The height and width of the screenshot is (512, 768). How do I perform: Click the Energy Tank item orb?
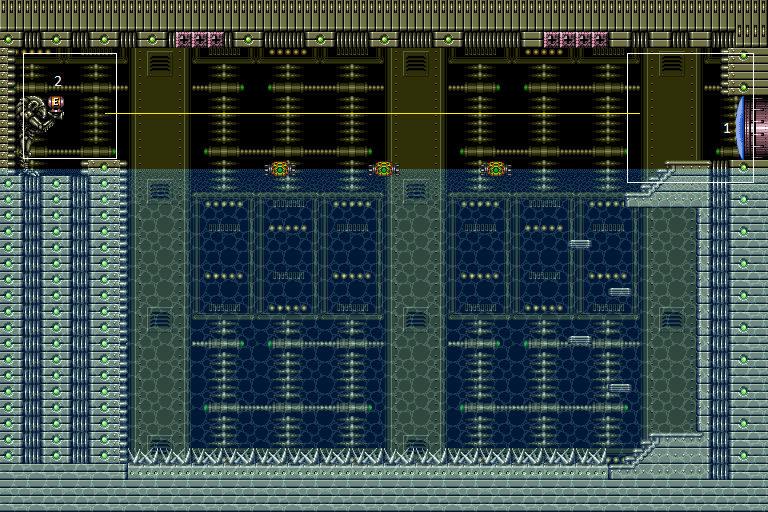click(57, 102)
